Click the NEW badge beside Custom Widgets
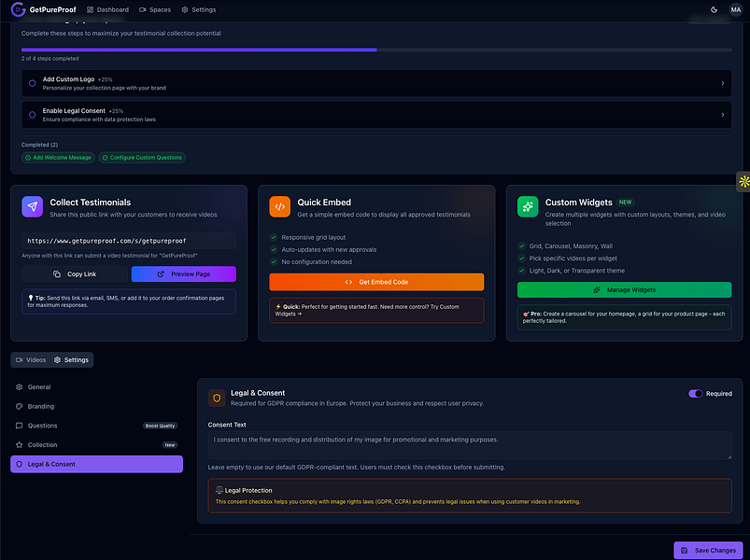The width and height of the screenshot is (750, 560). (625, 203)
